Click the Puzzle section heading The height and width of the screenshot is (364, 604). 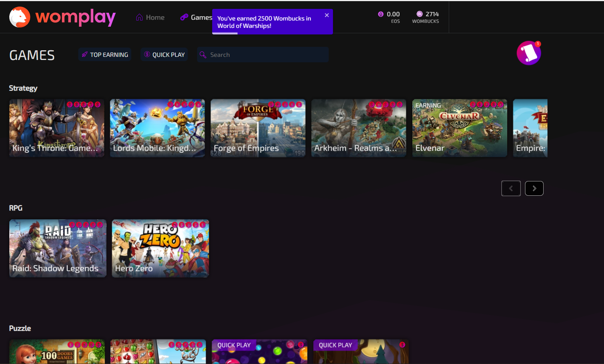20,328
